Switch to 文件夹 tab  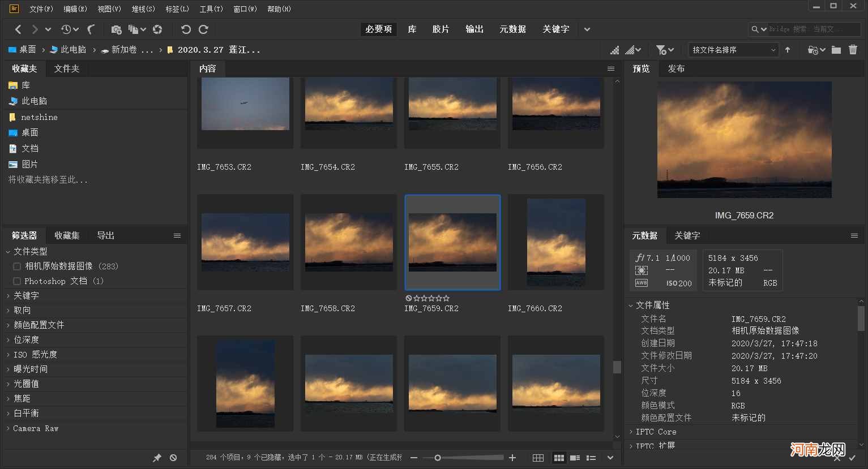point(67,68)
